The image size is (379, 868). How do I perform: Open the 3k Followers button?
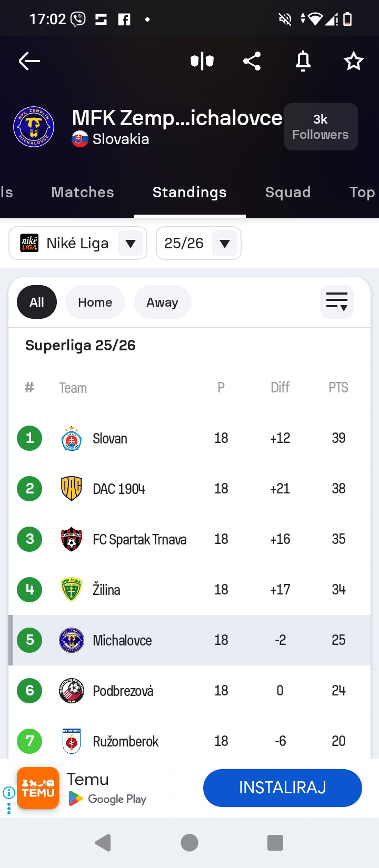(x=321, y=127)
